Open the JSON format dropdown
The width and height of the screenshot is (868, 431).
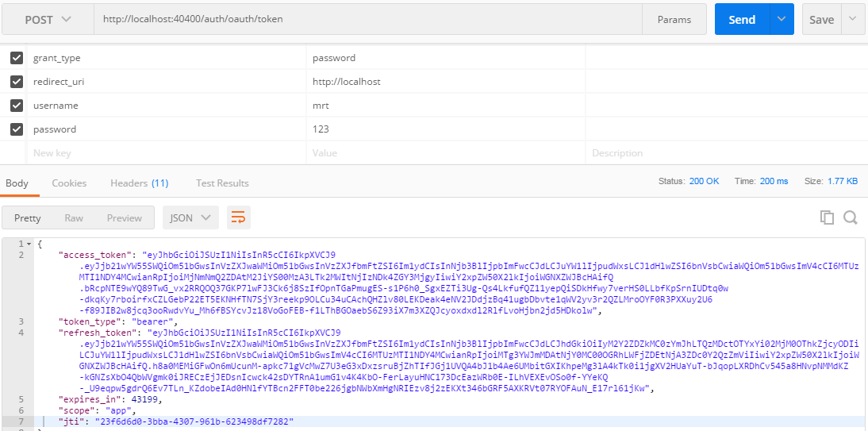click(x=190, y=217)
